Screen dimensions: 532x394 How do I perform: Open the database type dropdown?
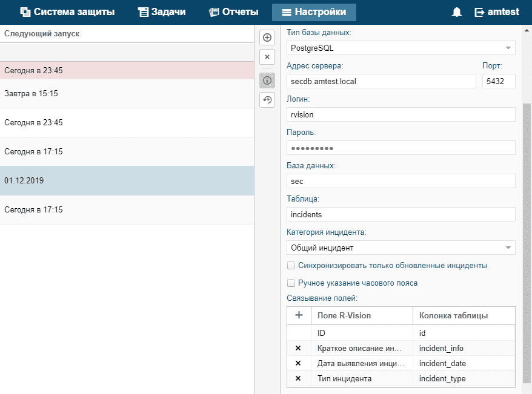tap(401, 48)
